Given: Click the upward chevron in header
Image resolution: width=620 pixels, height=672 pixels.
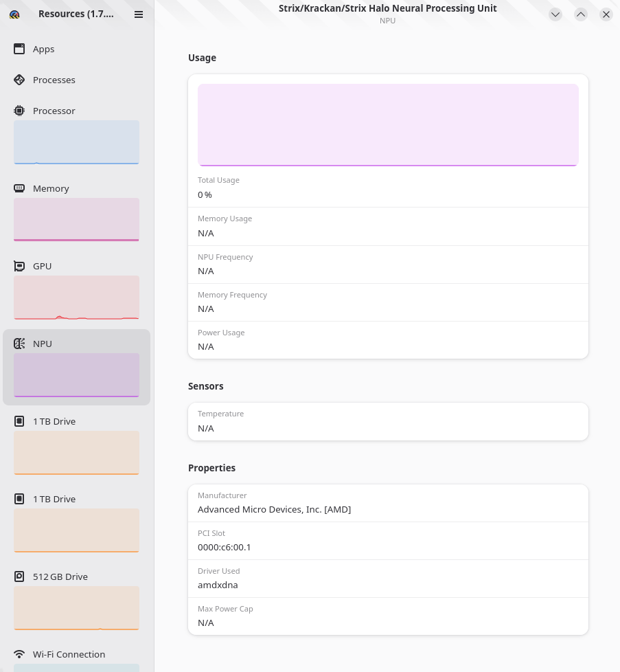Looking at the screenshot, I should coord(581,14).
